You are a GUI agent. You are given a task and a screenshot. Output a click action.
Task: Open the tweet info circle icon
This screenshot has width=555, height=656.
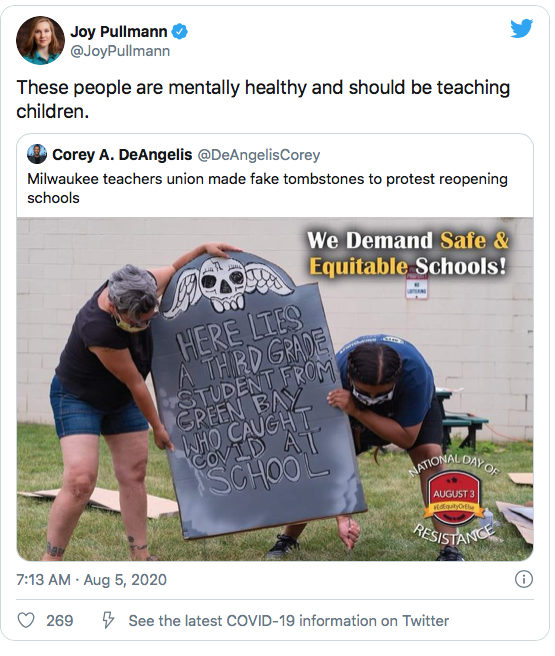pyautogui.click(x=524, y=579)
